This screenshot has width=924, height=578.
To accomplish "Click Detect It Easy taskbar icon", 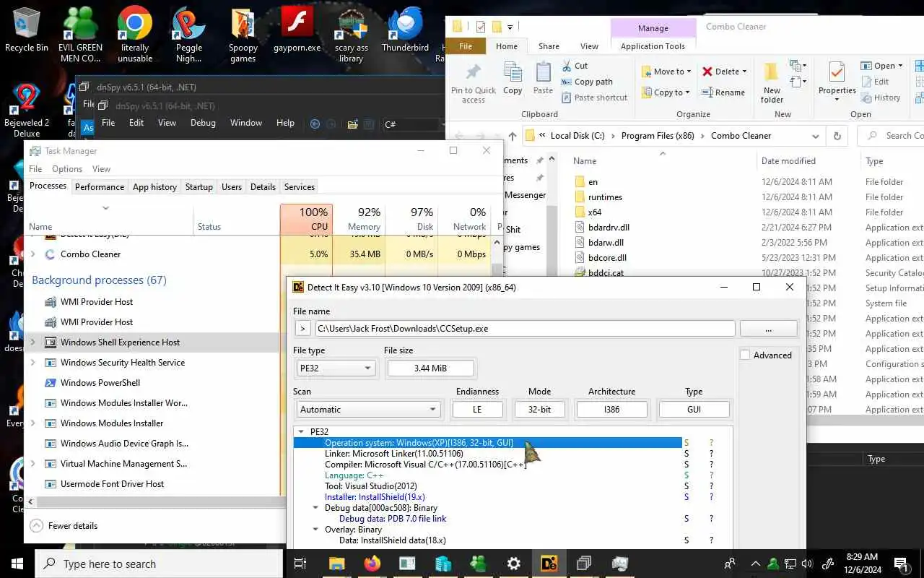I will 549,564.
